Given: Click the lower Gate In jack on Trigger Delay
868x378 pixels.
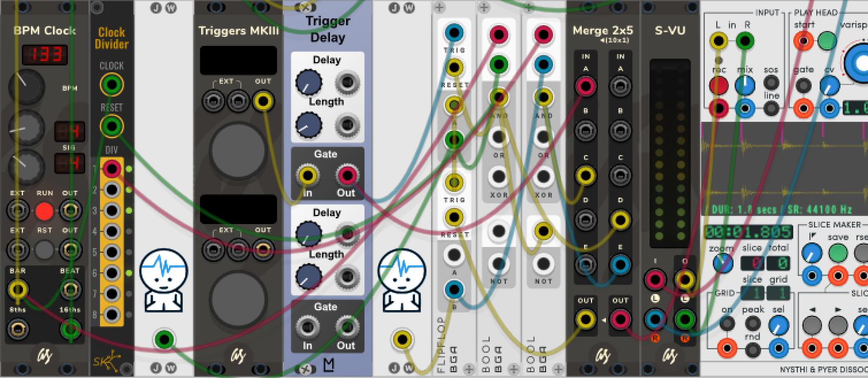Looking at the screenshot, I should coord(307,327).
